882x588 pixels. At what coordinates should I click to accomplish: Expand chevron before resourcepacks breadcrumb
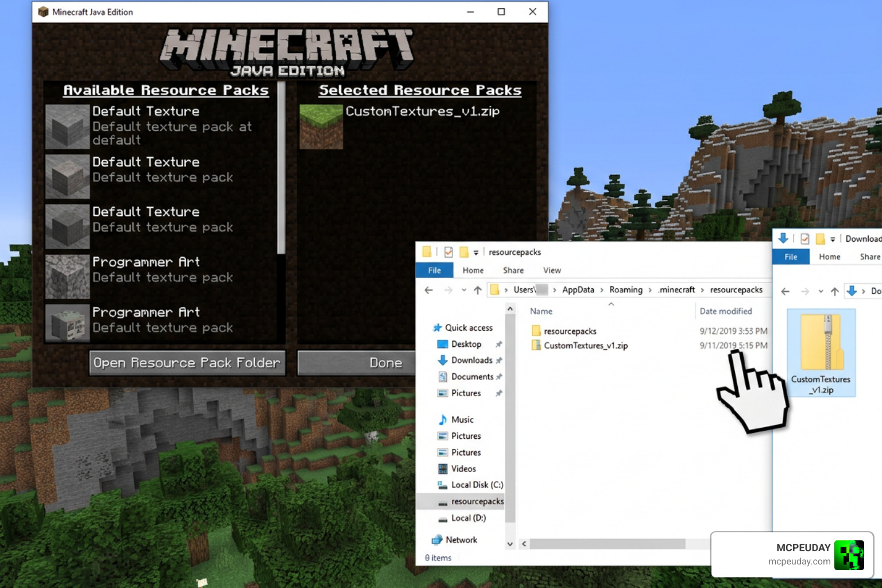click(x=702, y=290)
